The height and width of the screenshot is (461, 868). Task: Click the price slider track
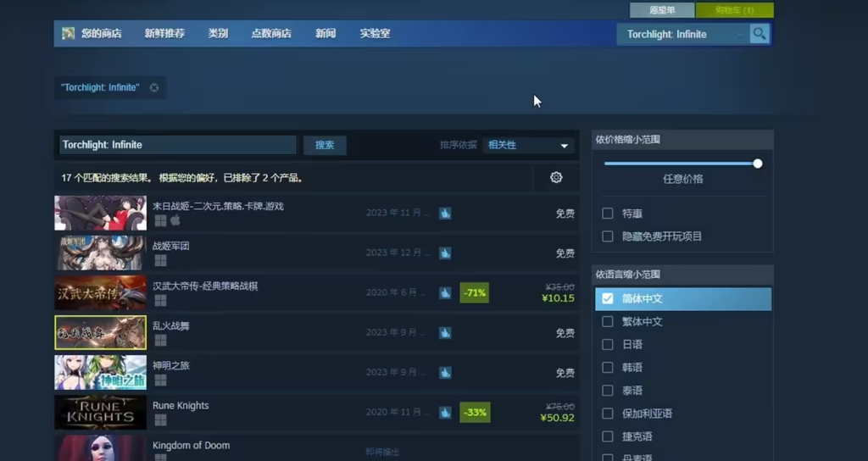coord(681,164)
